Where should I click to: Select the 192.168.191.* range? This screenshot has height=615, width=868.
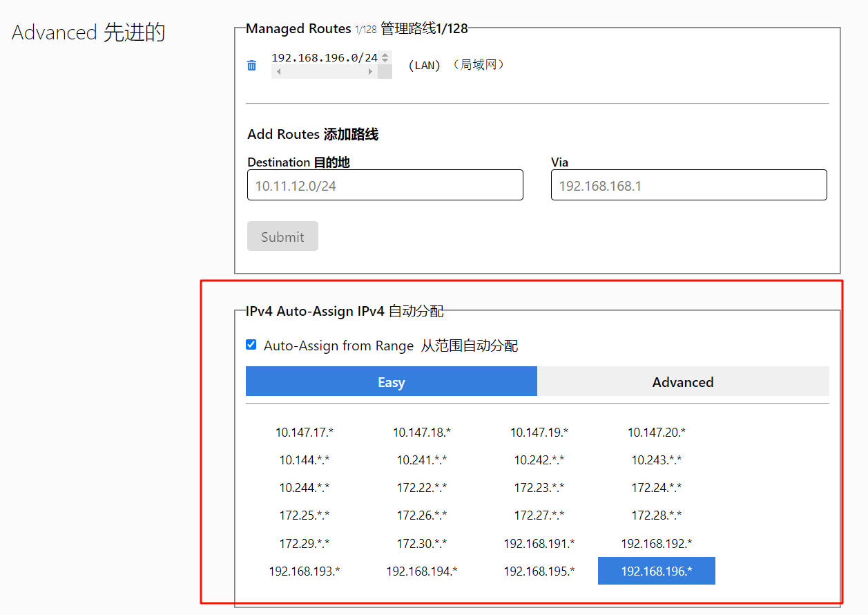539,544
